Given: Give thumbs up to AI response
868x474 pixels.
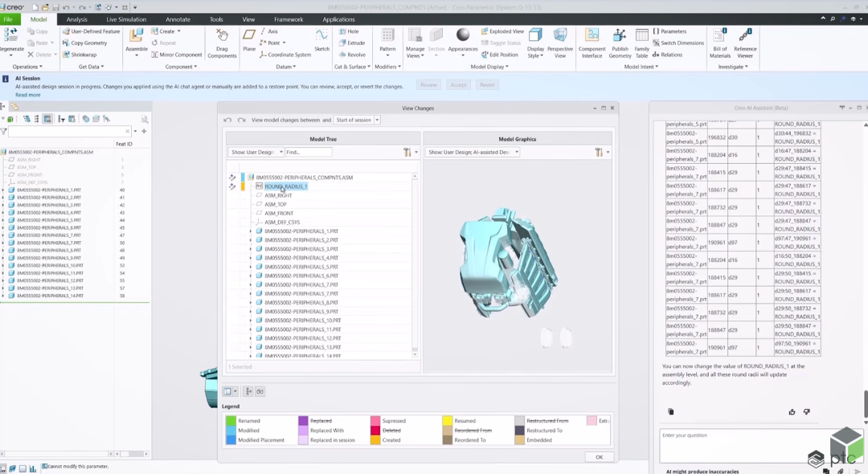Looking at the screenshot, I should 792,411.
